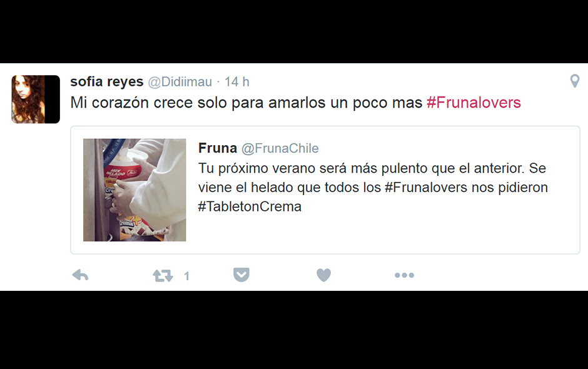This screenshot has height=369, width=588.
Task: Open the sofia reyes display name
Action: click(x=107, y=81)
